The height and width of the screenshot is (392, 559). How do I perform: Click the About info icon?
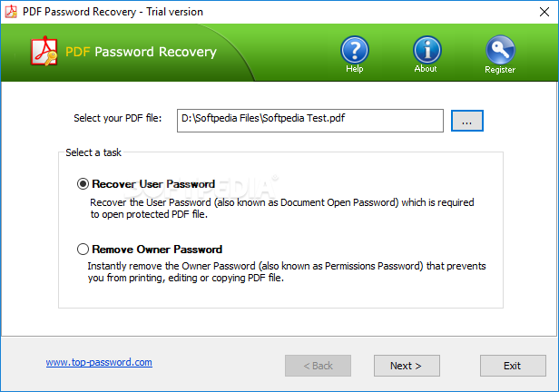click(427, 50)
